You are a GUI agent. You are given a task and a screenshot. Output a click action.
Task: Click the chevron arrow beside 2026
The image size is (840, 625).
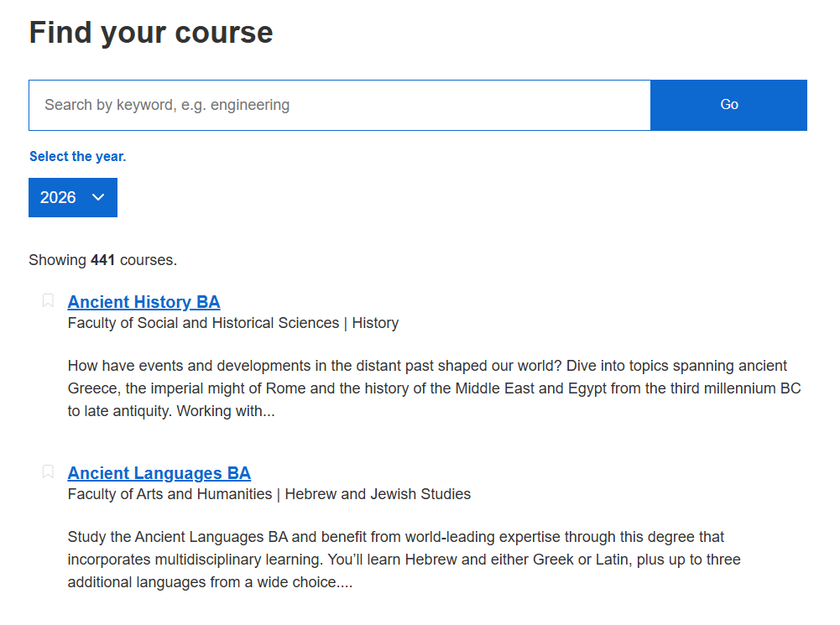tap(98, 198)
